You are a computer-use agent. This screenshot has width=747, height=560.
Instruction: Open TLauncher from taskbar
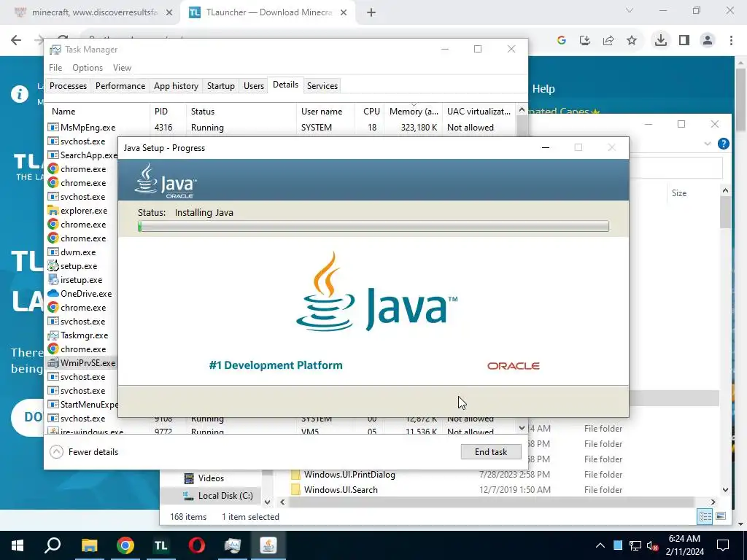click(x=161, y=545)
